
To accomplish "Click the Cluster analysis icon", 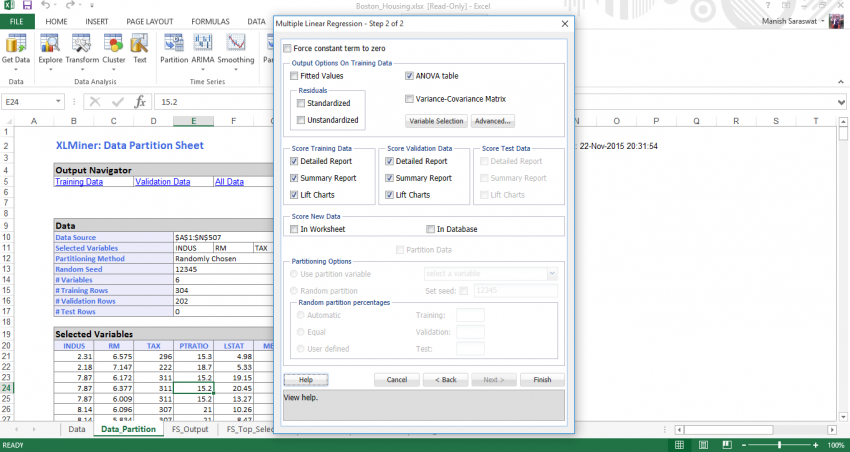I will 113,47.
